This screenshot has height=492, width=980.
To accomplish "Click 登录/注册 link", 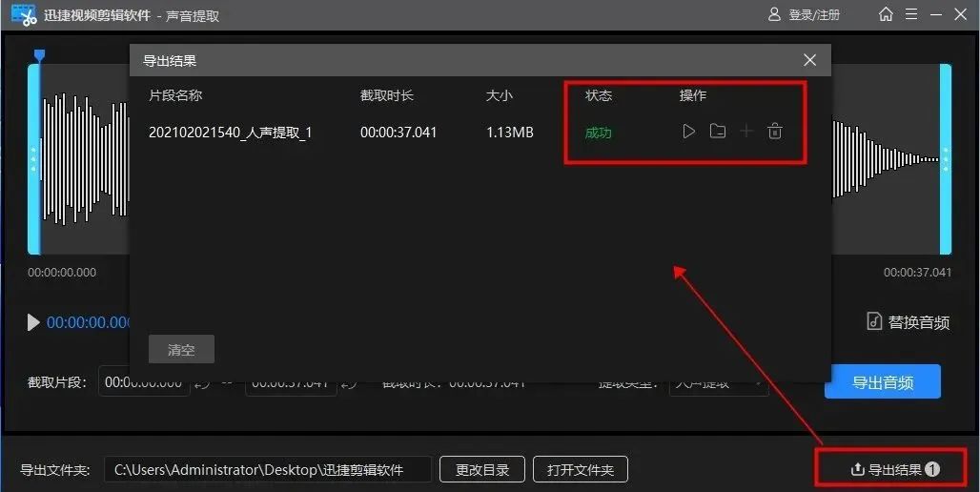I will coord(814,15).
